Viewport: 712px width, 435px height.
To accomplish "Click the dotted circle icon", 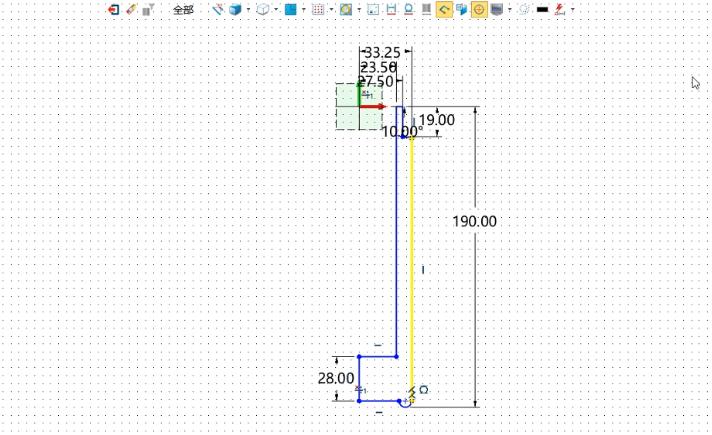I will [524, 9].
